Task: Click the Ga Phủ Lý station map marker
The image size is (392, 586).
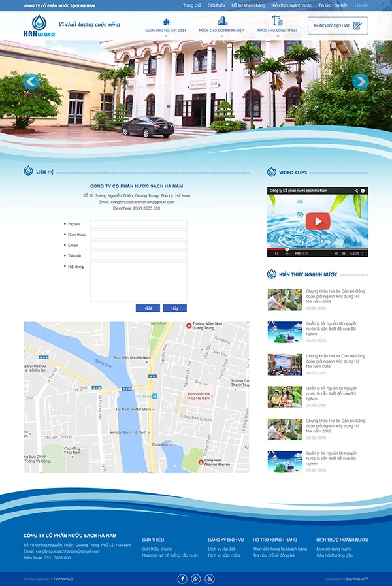Action: tap(155, 396)
